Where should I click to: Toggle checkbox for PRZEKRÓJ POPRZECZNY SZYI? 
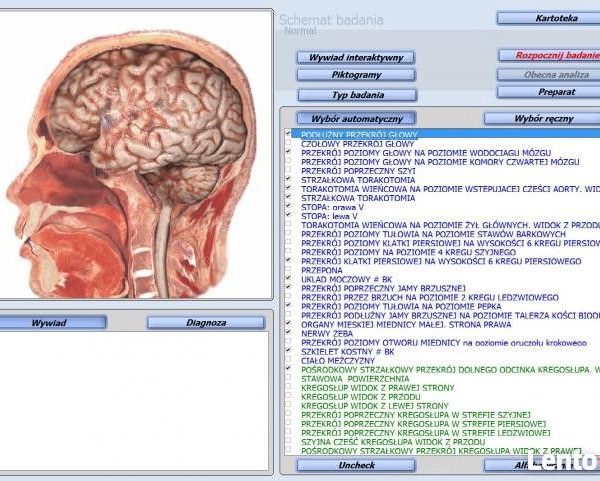tap(288, 170)
